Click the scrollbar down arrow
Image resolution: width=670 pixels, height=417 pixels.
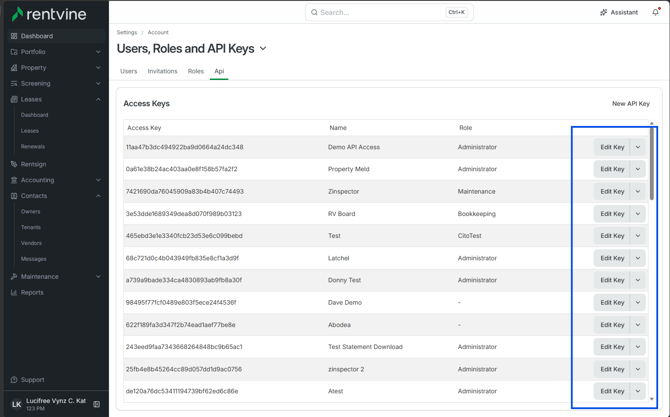pos(652,399)
